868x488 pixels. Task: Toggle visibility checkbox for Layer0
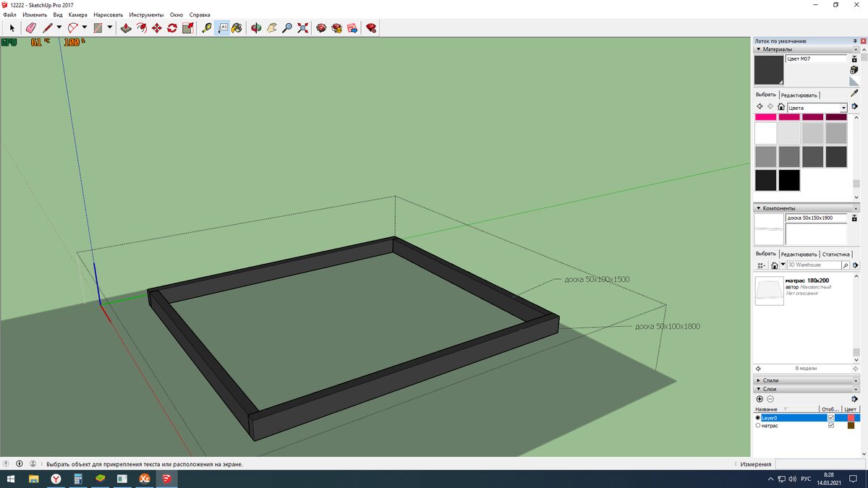tap(830, 418)
